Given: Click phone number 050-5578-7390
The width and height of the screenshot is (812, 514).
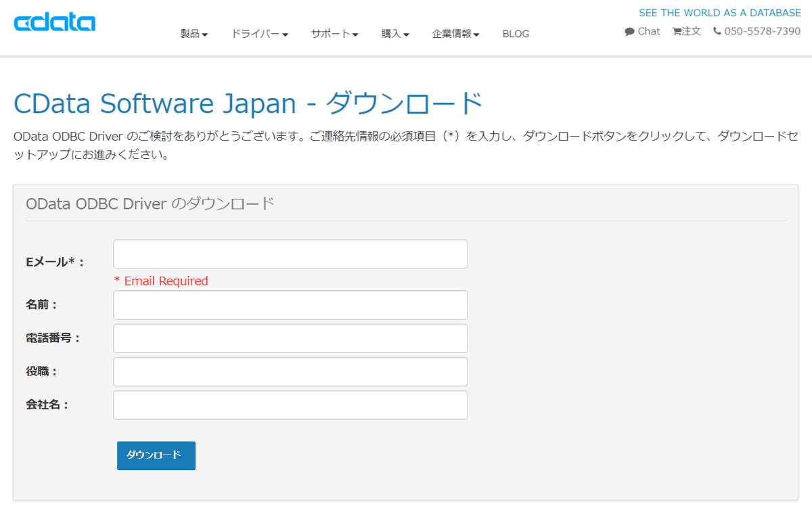Looking at the screenshot, I should click(x=763, y=31).
